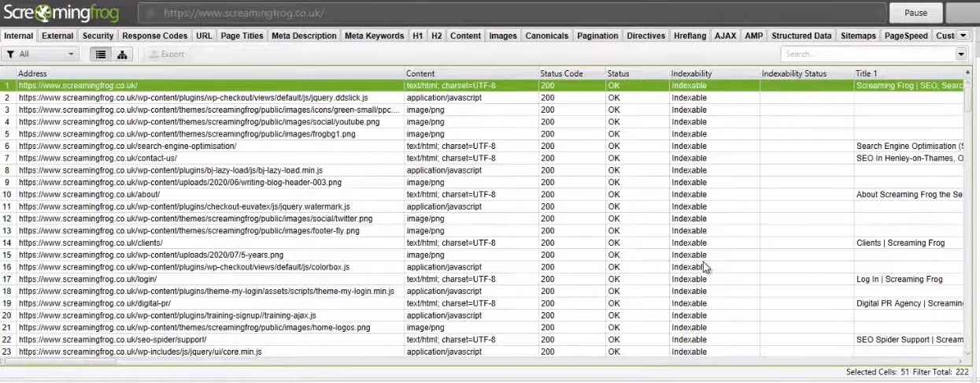980x383 pixels.
Task: Select the Structured Data tab
Action: click(x=801, y=35)
